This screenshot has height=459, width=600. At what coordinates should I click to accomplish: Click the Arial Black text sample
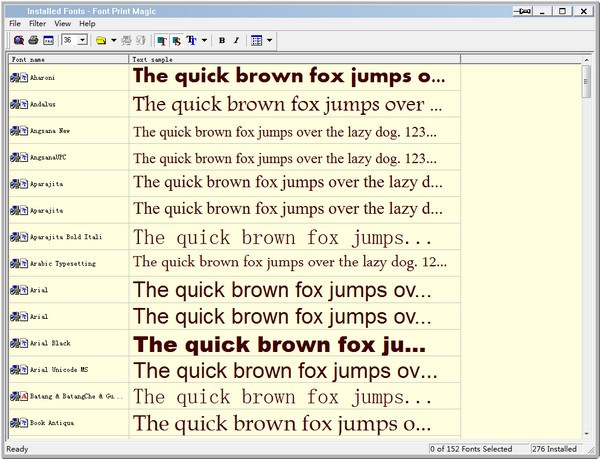pyautogui.click(x=279, y=344)
